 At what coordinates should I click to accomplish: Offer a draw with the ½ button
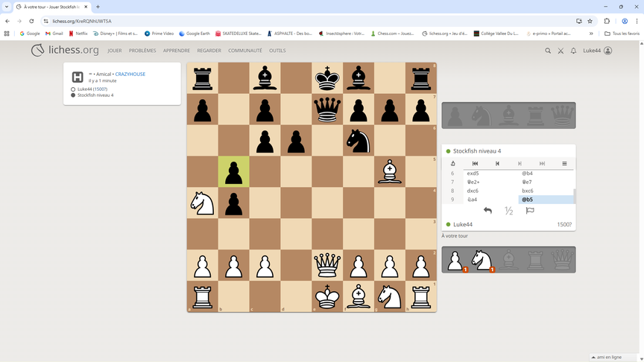[509, 211]
